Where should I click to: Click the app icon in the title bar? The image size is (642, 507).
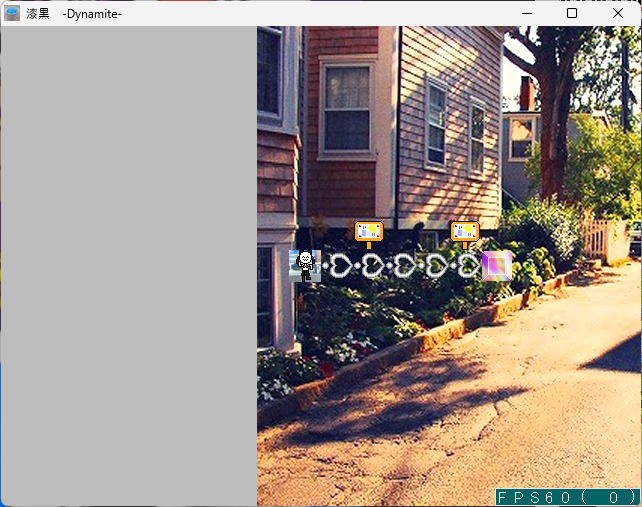tap(12, 14)
